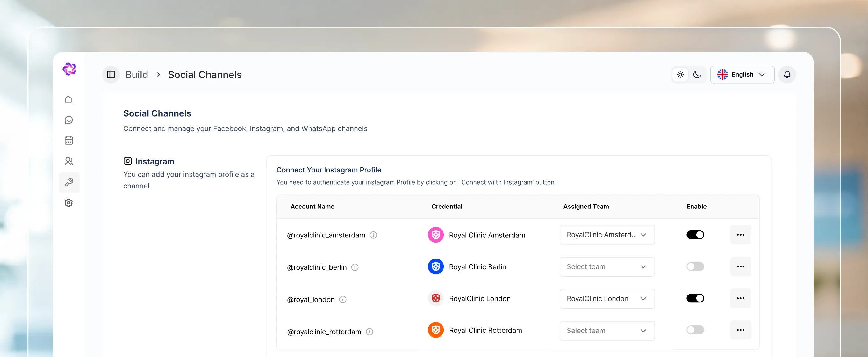This screenshot has width=868, height=357.
Task: Open the settings gear sidebar icon
Action: coord(68,203)
